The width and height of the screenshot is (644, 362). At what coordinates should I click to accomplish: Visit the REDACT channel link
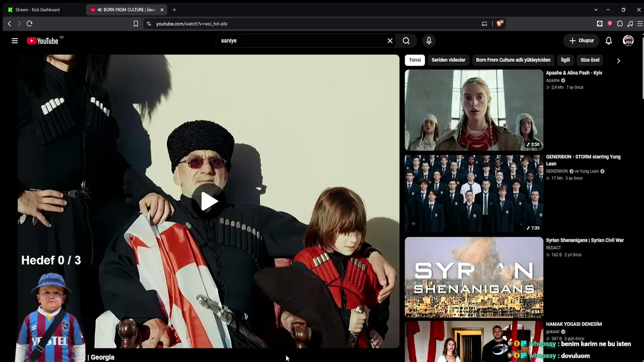pyautogui.click(x=553, y=248)
